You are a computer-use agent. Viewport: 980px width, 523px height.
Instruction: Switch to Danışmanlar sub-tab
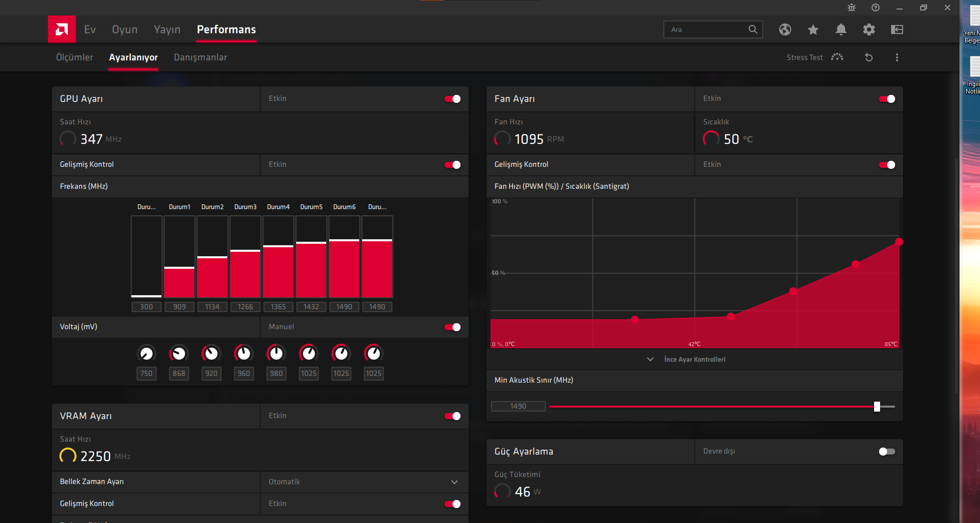tap(200, 57)
